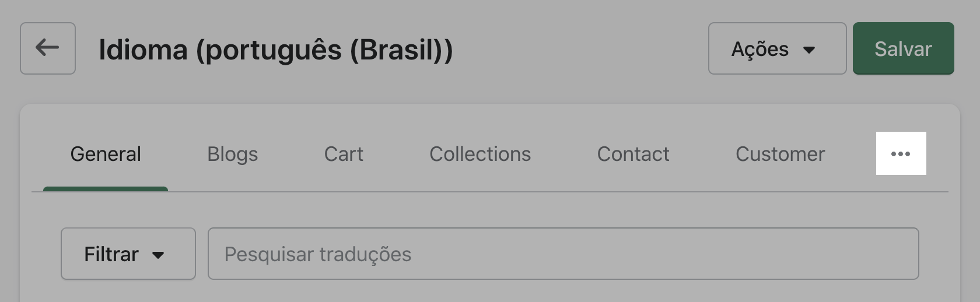The height and width of the screenshot is (302, 980).
Task: Open the Filtrar dropdown
Action: (x=128, y=254)
